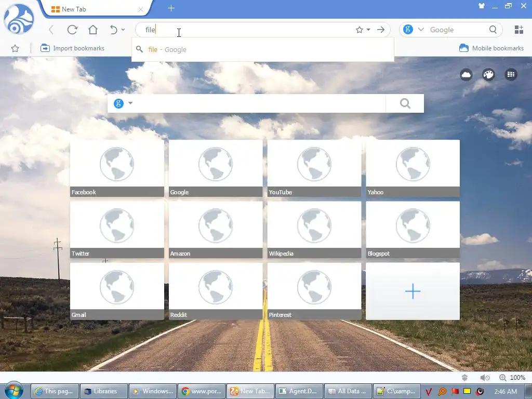The height and width of the screenshot is (399, 532).
Task: Open the dropdown arrow beside the bookmark star
Action: pyautogui.click(x=368, y=30)
